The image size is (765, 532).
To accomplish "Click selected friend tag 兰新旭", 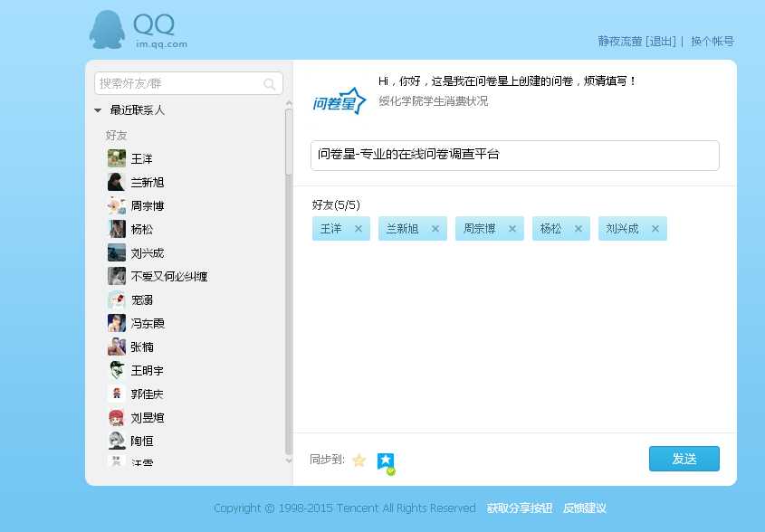I will click(x=413, y=228).
